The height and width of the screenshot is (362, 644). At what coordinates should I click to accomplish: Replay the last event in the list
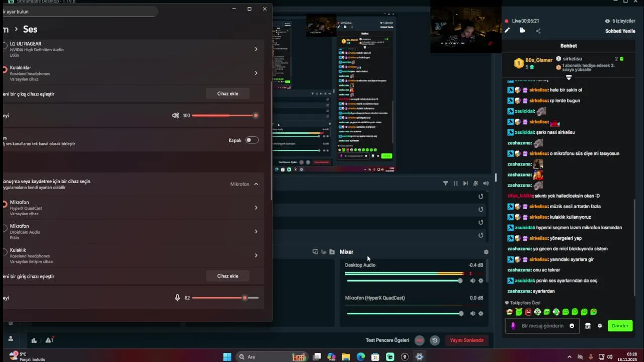481,235
